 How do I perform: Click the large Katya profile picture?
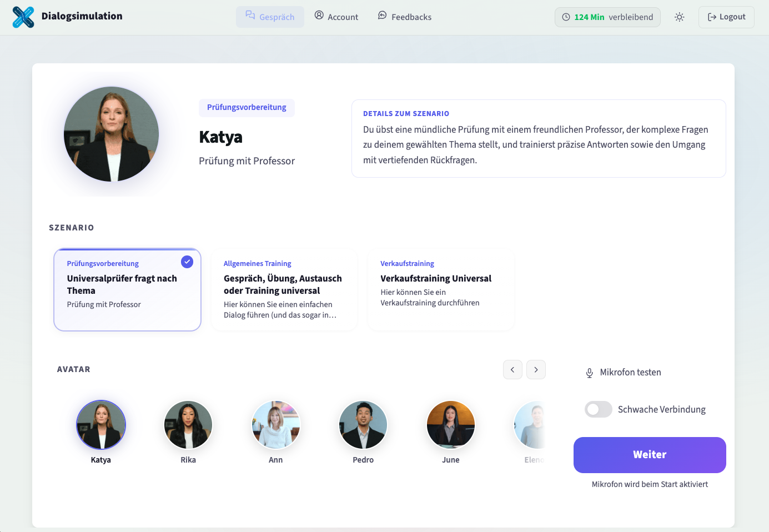(x=112, y=134)
